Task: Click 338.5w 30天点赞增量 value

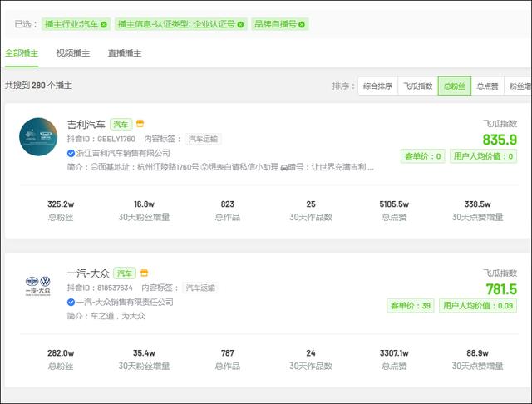Action: tap(477, 204)
